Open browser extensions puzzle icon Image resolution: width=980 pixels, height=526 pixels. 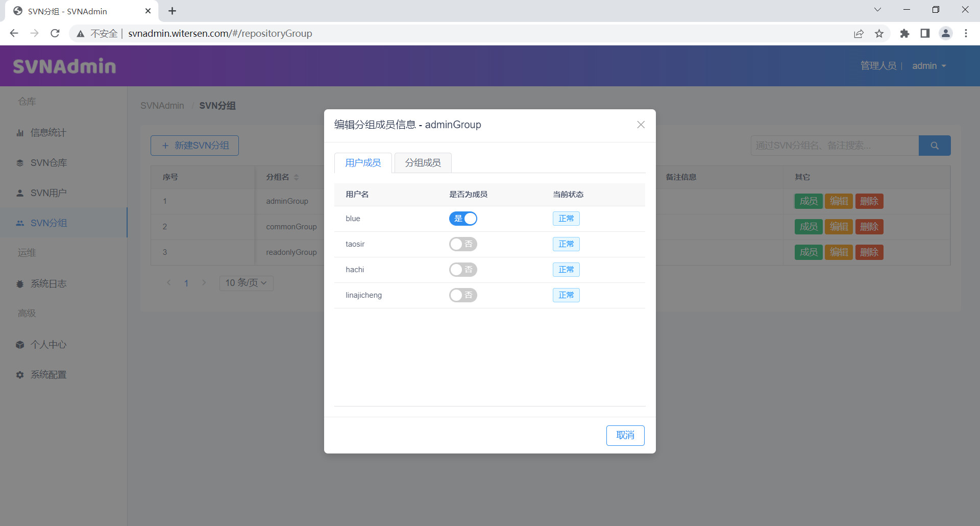pyautogui.click(x=904, y=33)
